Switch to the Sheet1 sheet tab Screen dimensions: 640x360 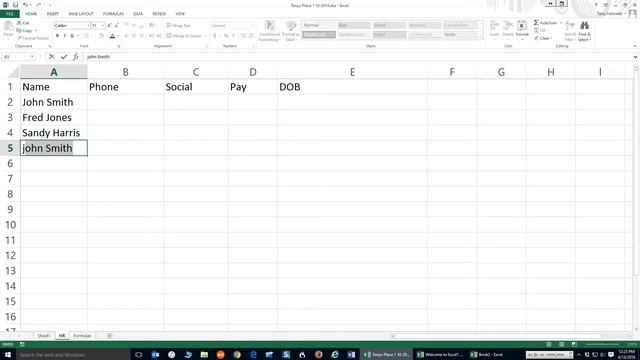pyautogui.click(x=44, y=336)
